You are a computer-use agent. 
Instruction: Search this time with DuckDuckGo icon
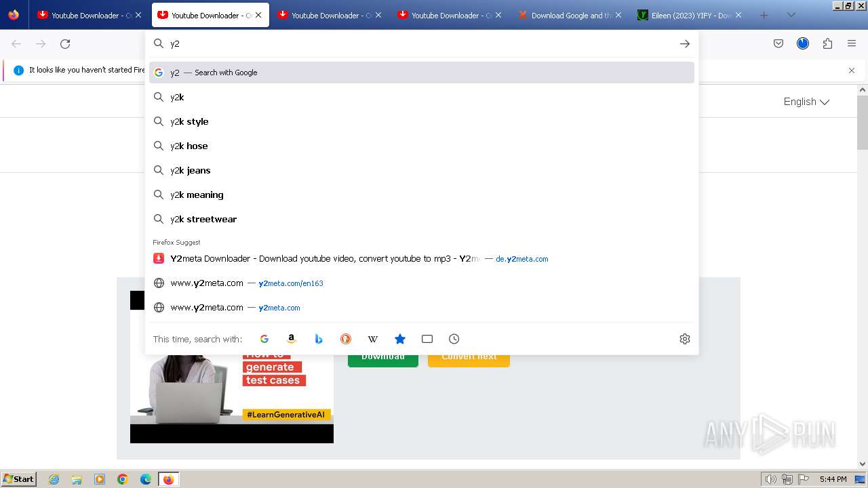[x=346, y=339]
